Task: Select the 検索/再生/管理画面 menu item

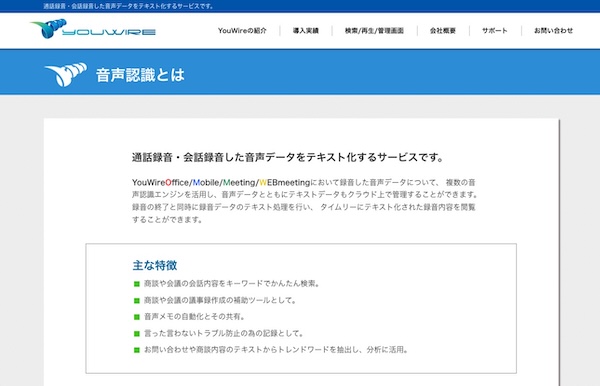Action: click(x=374, y=31)
